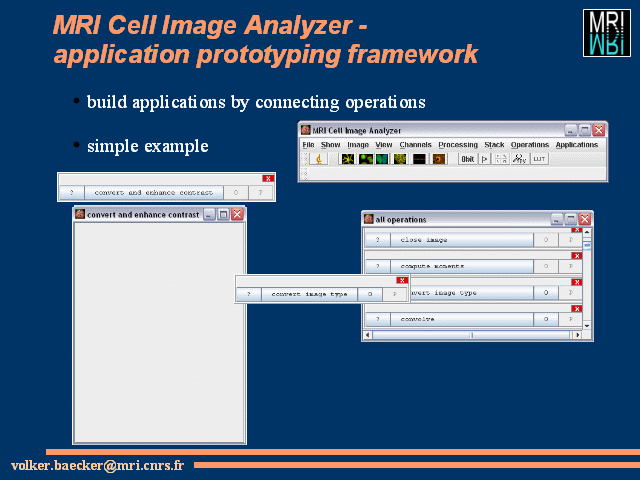The height and width of the screenshot is (480, 640).
Task: Open the Processing menu
Action: pos(458,144)
